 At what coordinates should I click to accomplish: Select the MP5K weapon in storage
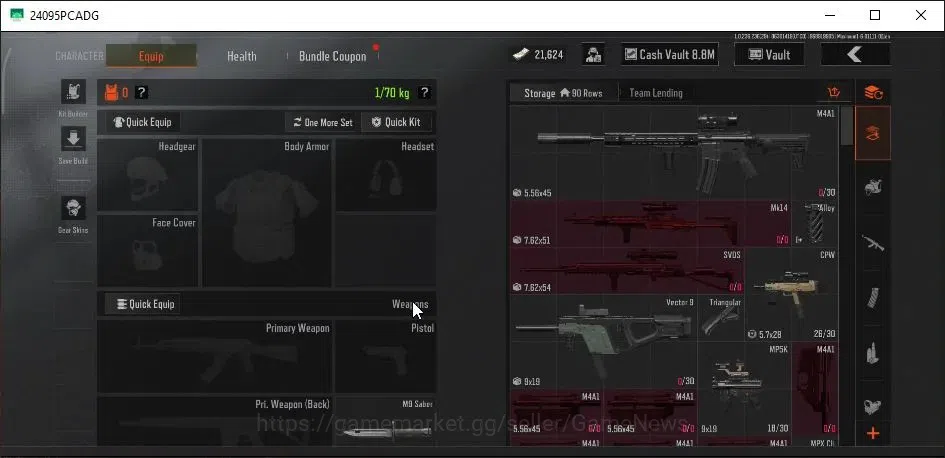point(744,389)
